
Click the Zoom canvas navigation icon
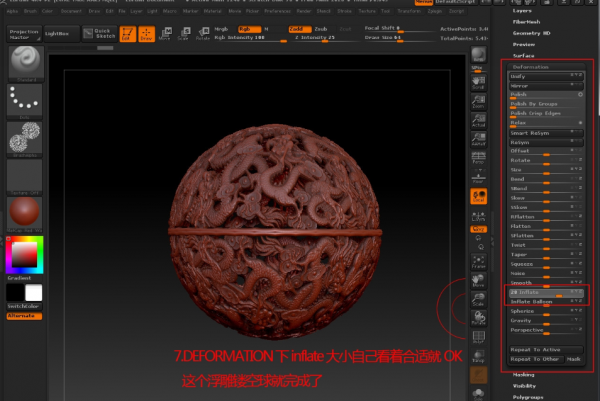[478, 102]
